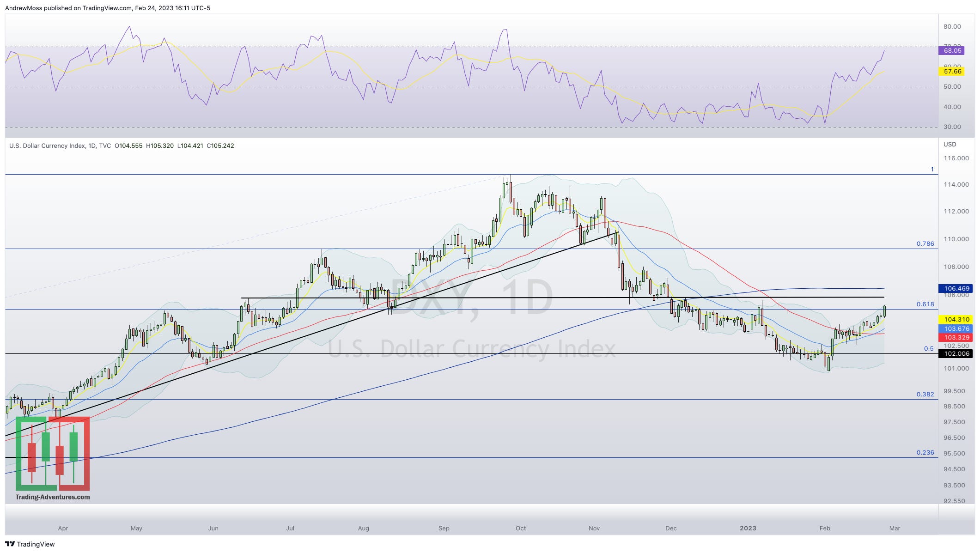Screen dimensions: 980x553
Task: Click the Trading-Adventures candlestick logo
Action: click(52, 454)
